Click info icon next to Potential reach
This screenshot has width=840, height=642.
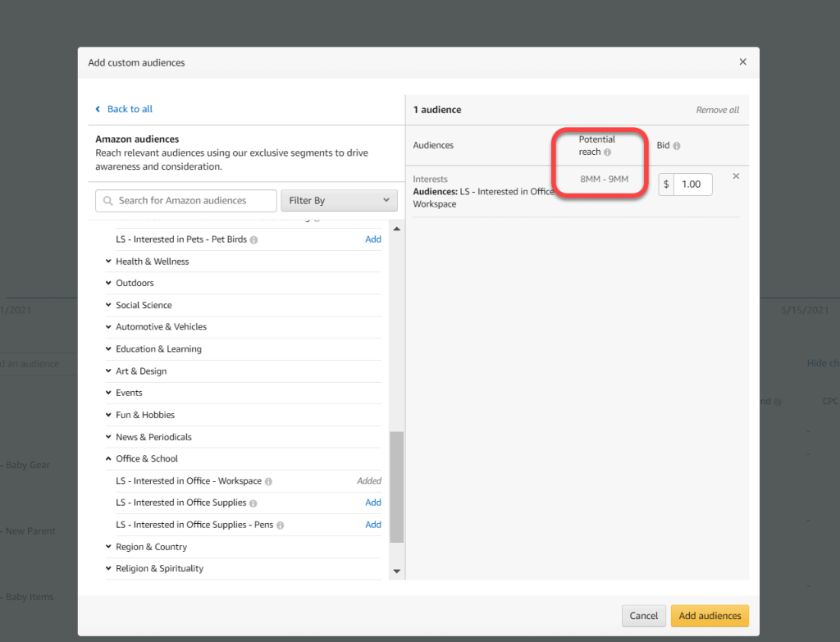click(x=608, y=153)
